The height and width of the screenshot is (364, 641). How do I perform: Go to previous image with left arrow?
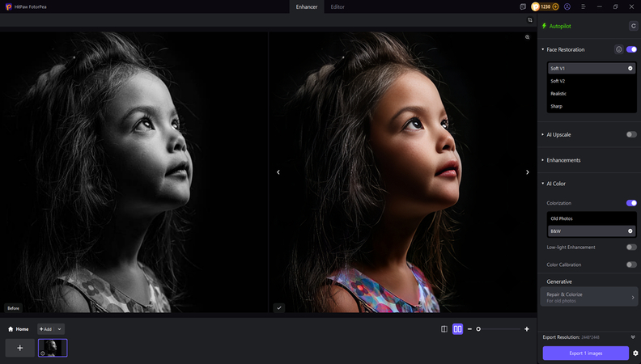tap(278, 172)
